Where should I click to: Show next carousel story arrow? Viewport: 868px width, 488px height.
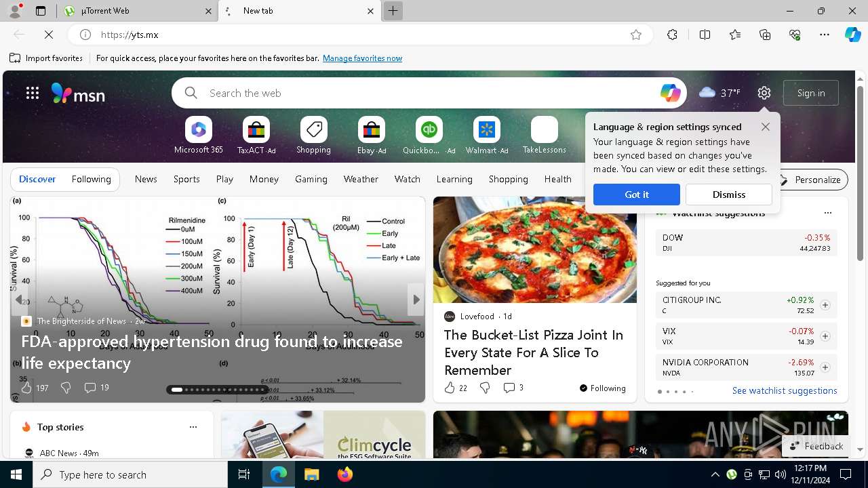coord(416,300)
